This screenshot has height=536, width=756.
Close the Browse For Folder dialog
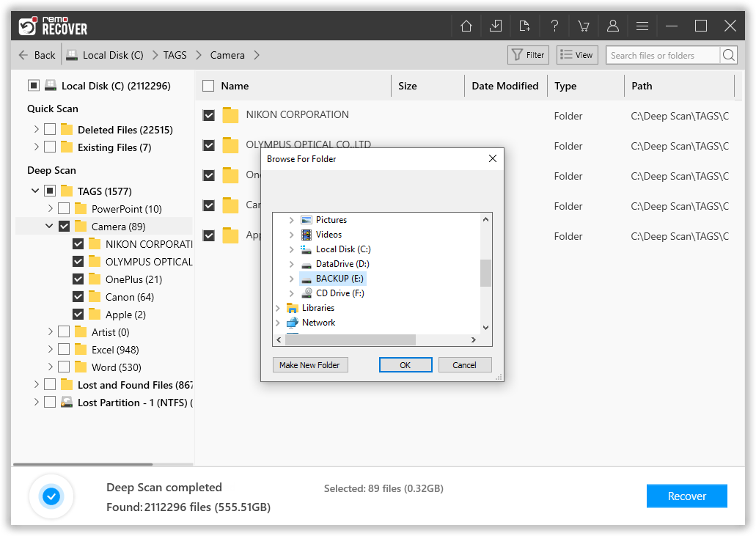(x=492, y=158)
